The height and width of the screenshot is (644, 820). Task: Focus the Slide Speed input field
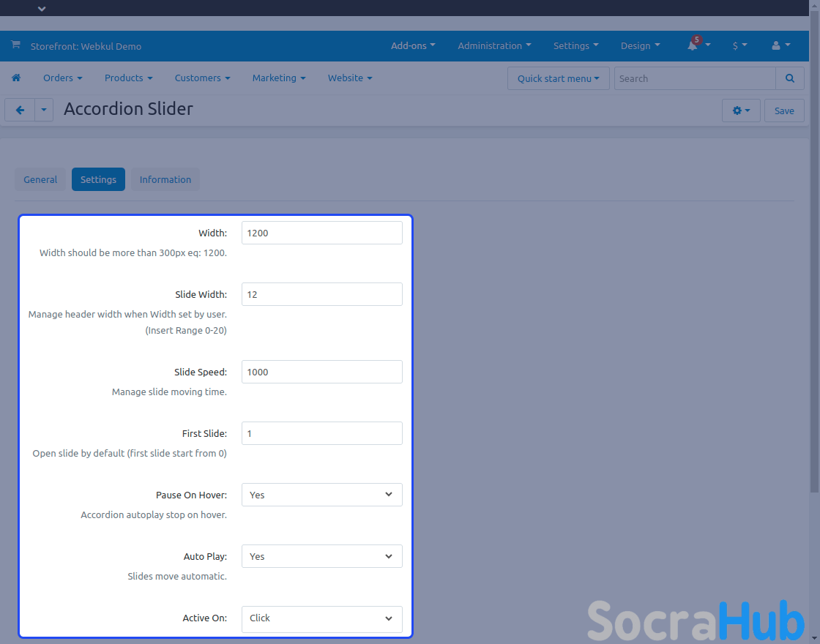321,372
